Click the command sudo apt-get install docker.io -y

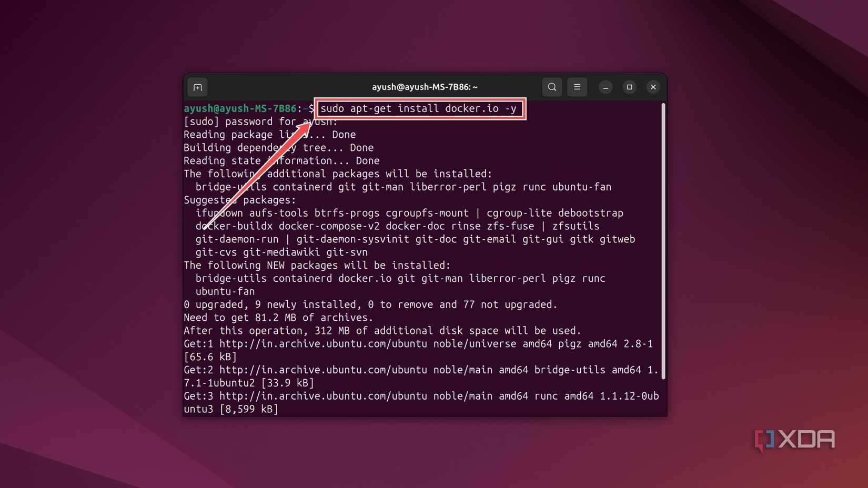pos(419,109)
